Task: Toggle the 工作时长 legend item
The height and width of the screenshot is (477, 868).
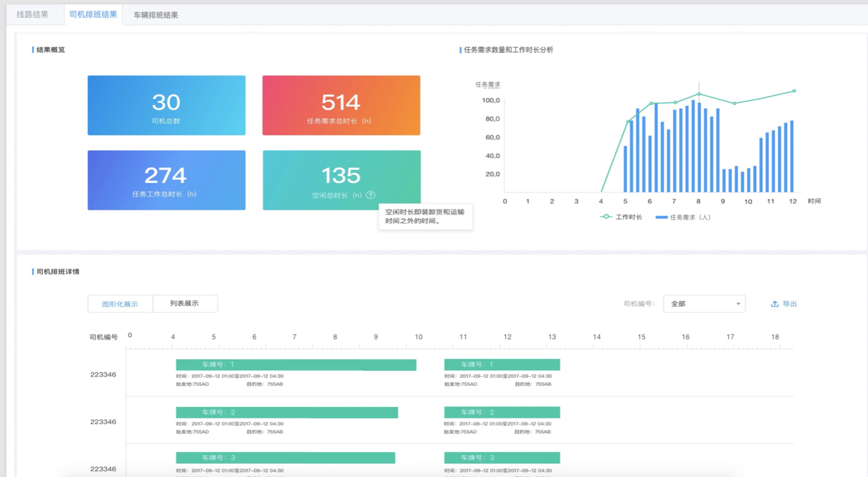Action: pyautogui.click(x=621, y=217)
